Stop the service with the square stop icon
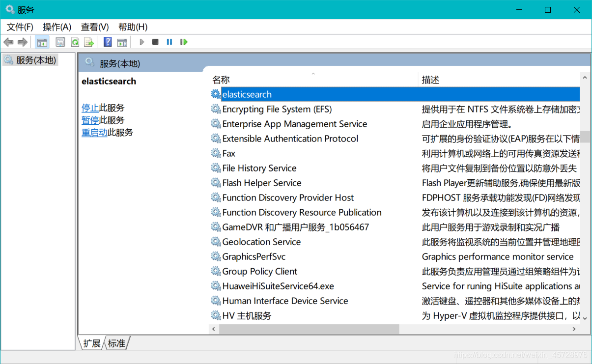 pyautogui.click(x=155, y=42)
